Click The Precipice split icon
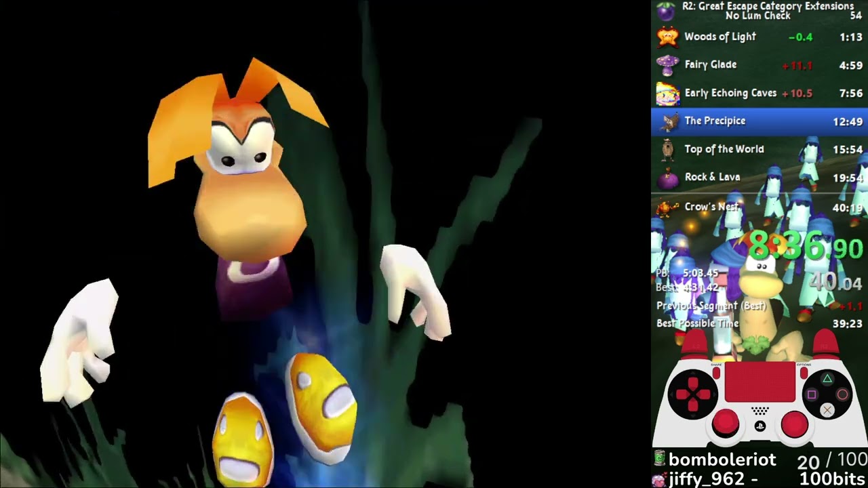 [x=670, y=121]
